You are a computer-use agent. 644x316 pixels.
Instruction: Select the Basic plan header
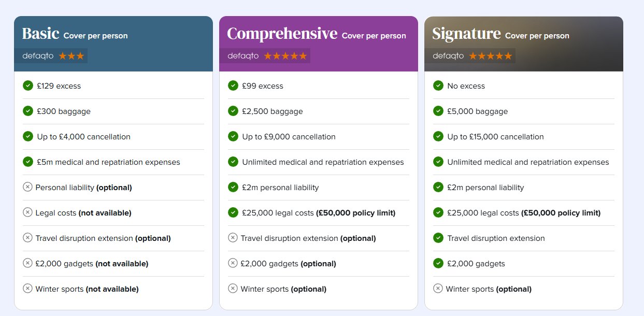(x=113, y=44)
